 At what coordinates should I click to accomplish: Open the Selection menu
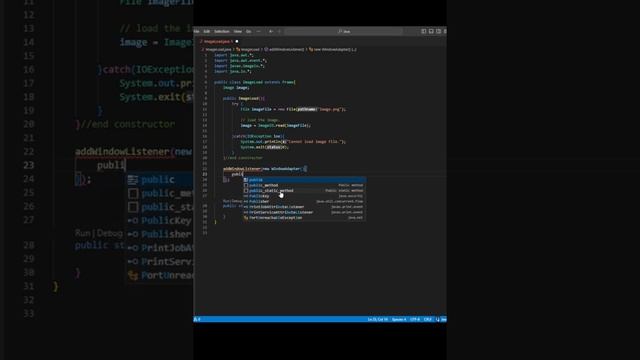click(222, 31)
